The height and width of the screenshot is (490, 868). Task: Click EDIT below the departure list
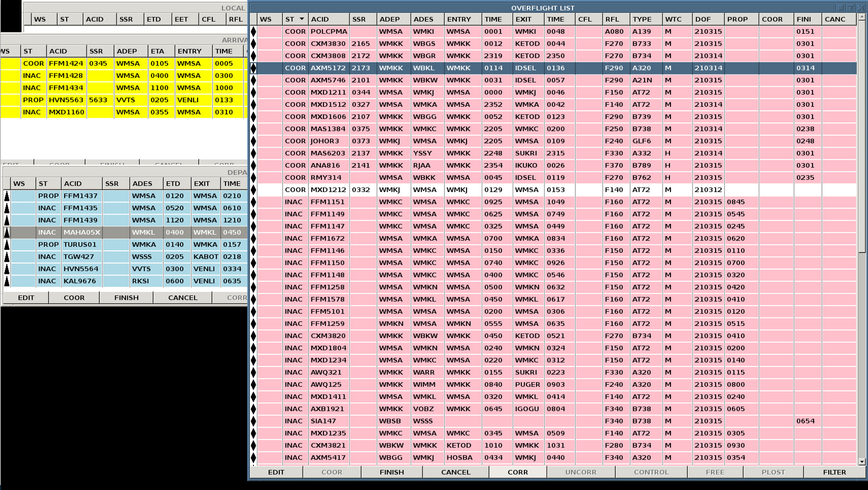26,297
